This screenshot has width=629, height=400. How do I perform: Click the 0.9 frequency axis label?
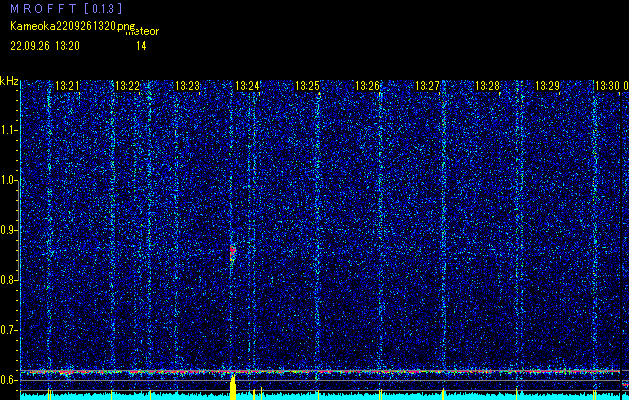tap(8, 230)
